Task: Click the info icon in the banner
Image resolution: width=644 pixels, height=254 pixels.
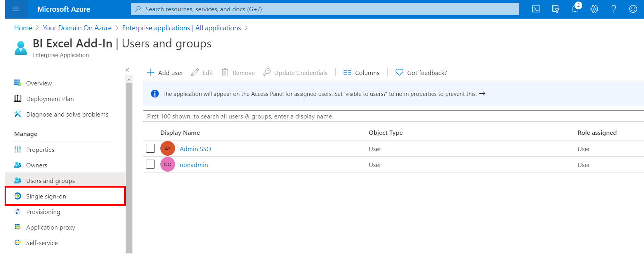Action: [x=155, y=94]
